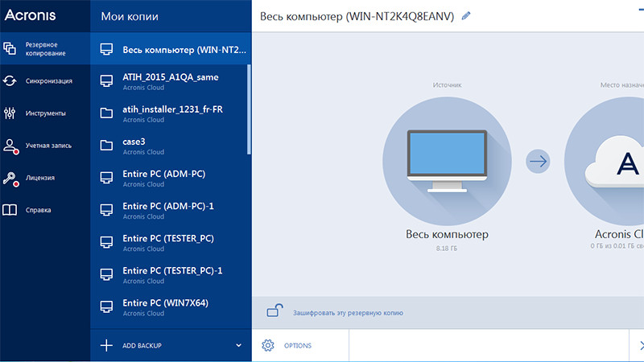
Task: Expand the Add Backup dropdown chevron
Action: (x=238, y=345)
